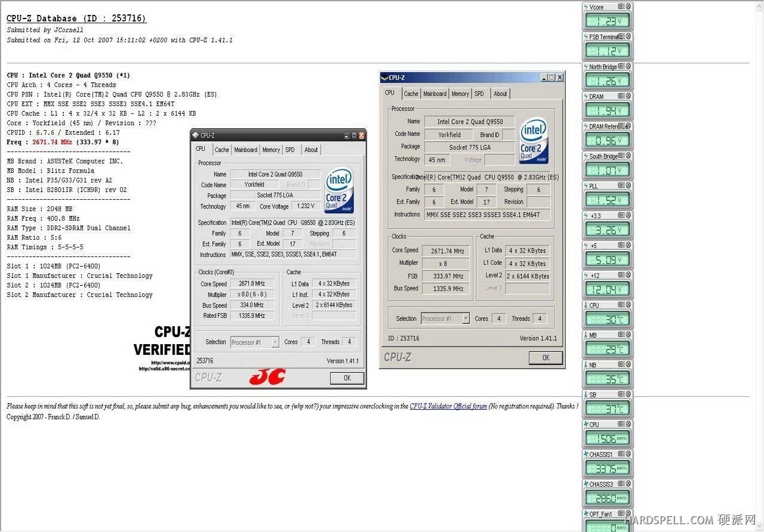764x532 pixels.
Task: Click red frequency text 2671.74 MHz
Action: pos(53,143)
